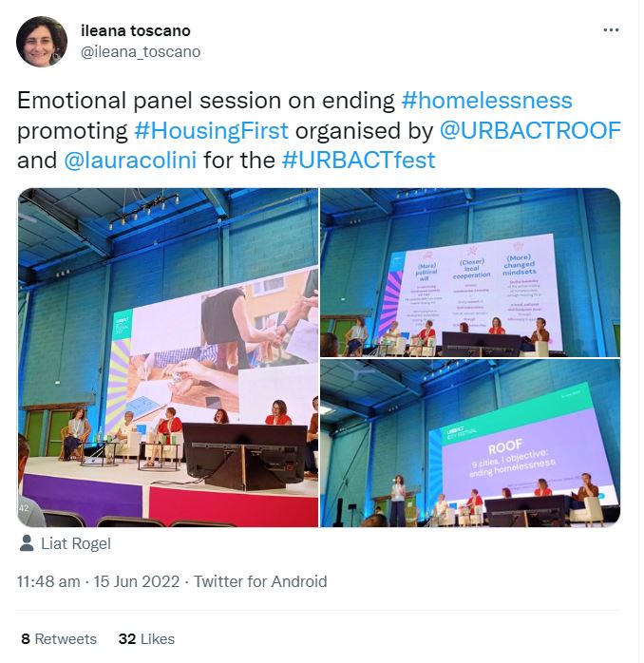The height and width of the screenshot is (663, 644).
Task: View the bottom-right ROOF slide photo
Action: tap(470, 443)
